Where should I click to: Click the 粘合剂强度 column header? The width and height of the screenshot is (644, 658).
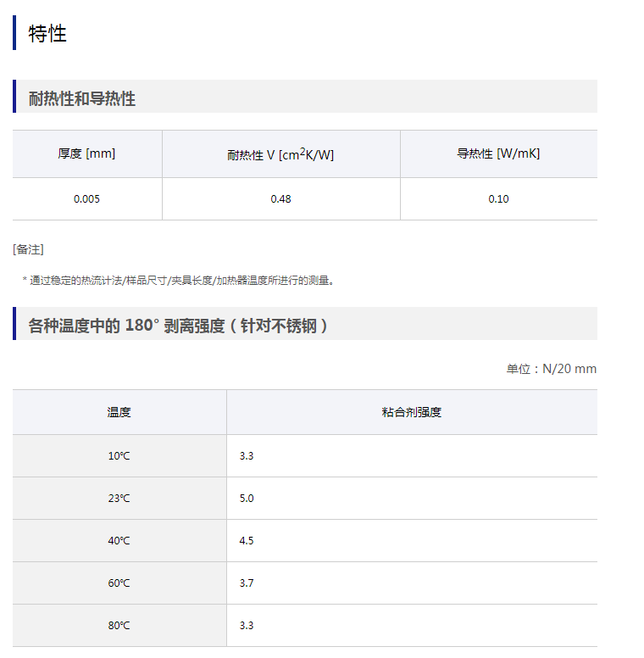[412, 412]
